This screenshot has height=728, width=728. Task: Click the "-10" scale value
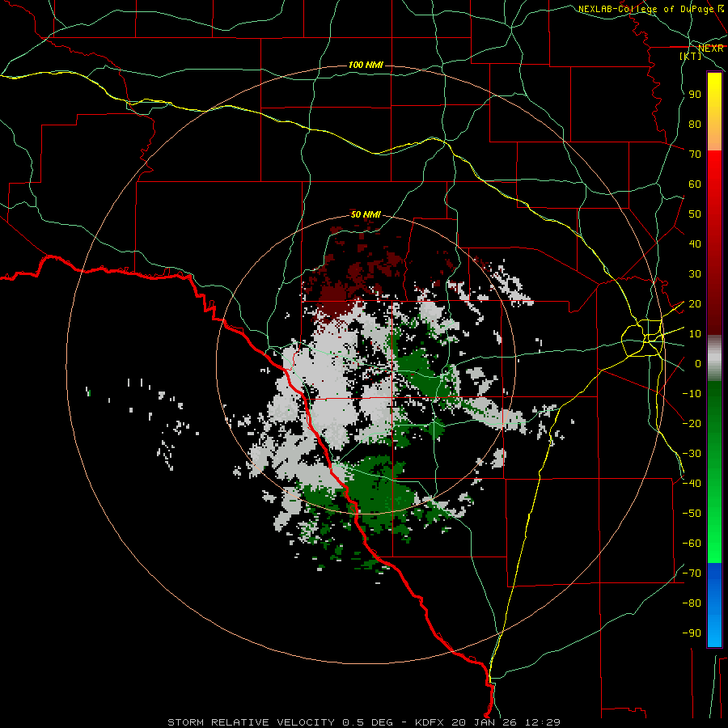692,394
